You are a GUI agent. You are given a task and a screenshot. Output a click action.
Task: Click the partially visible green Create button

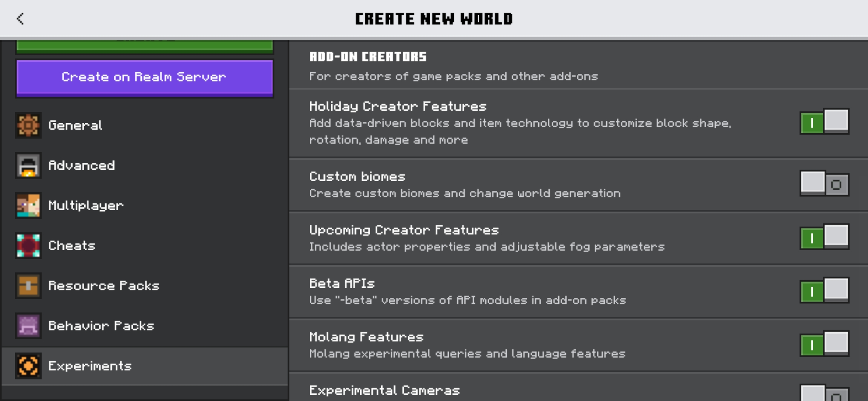(x=145, y=46)
